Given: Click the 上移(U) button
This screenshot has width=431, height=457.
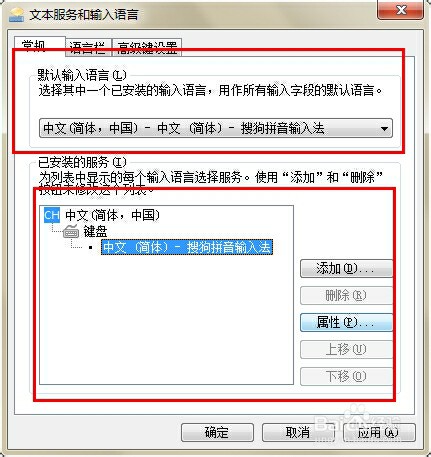Looking at the screenshot, I should point(346,350).
